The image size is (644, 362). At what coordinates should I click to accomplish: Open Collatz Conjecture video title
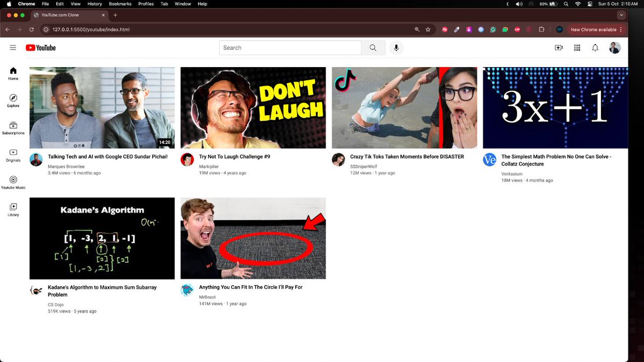[556, 160]
